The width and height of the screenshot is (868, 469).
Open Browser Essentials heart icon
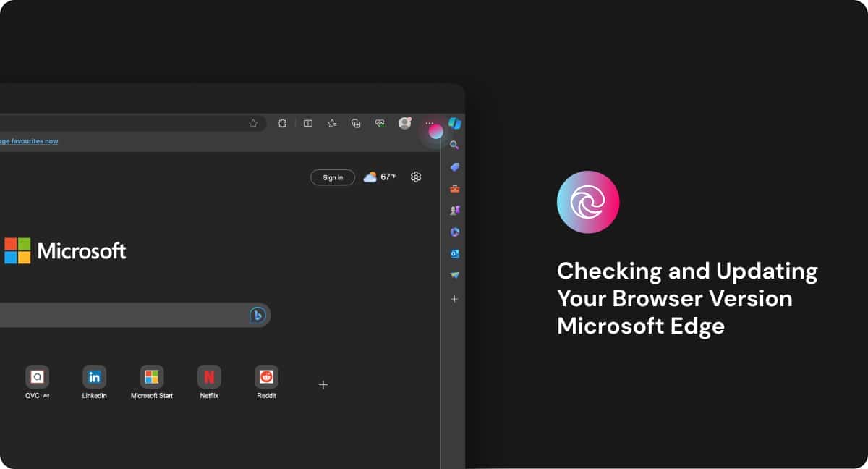[379, 123]
